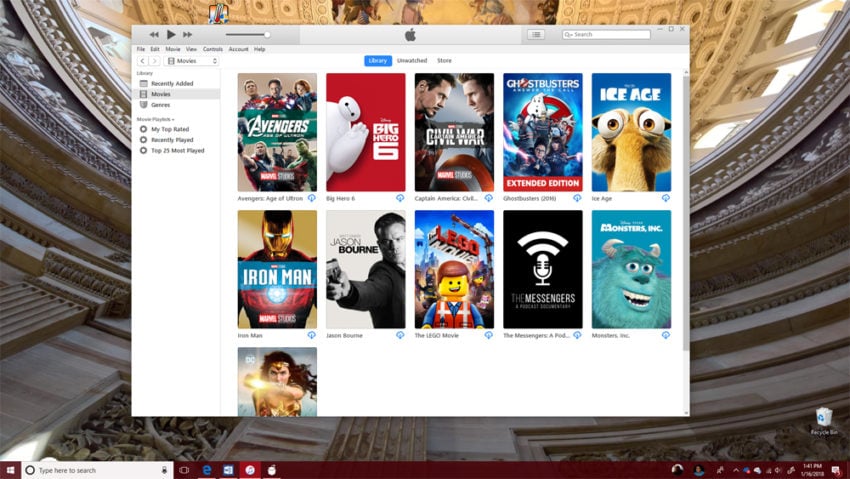Open the Movies media type dropdown
850x479 pixels.
[x=191, y=61]
